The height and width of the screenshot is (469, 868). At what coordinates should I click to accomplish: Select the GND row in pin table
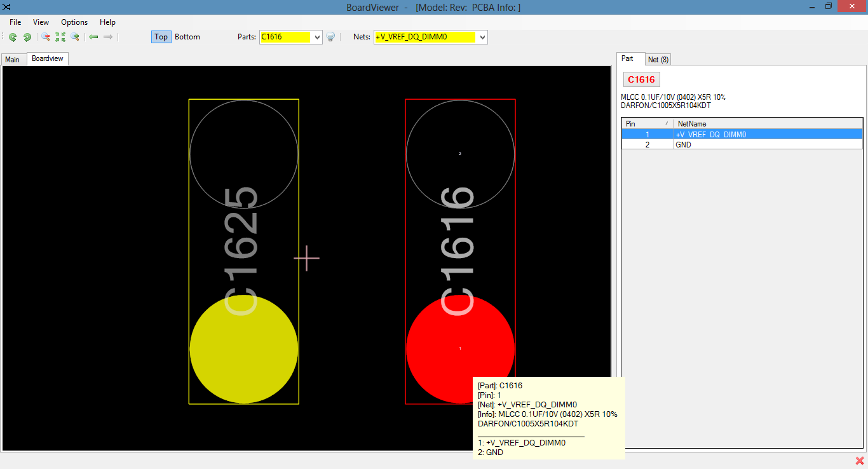point(742,145)
